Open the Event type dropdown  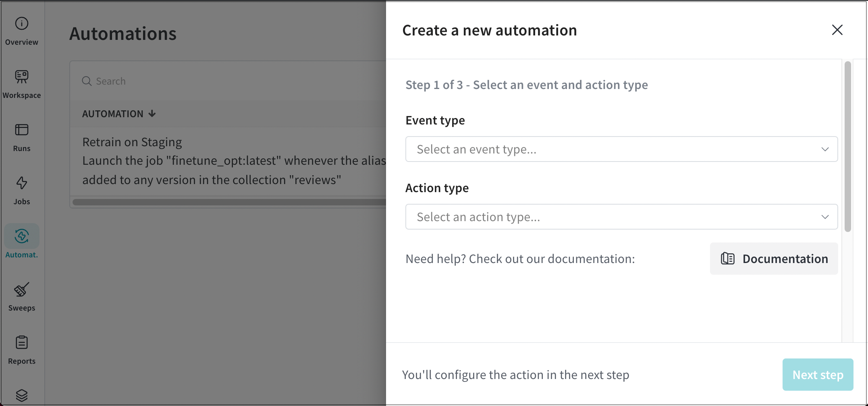pos(613,149)
